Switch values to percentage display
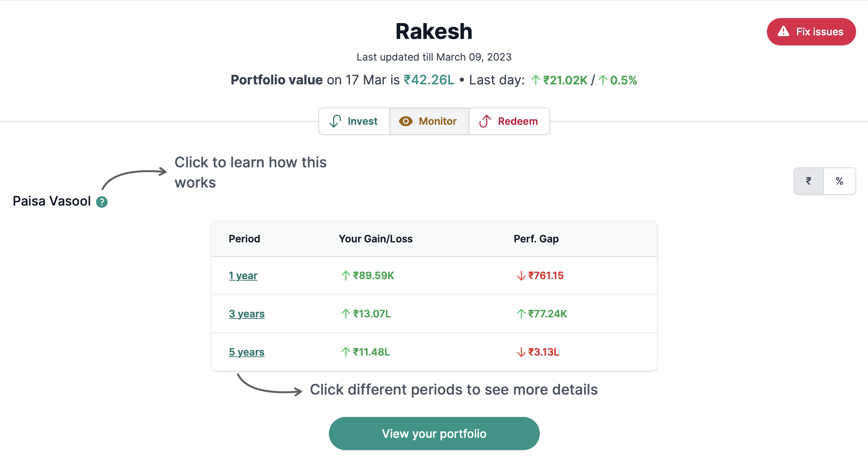This screenshot has height=466, width=868. click(839, 181)
